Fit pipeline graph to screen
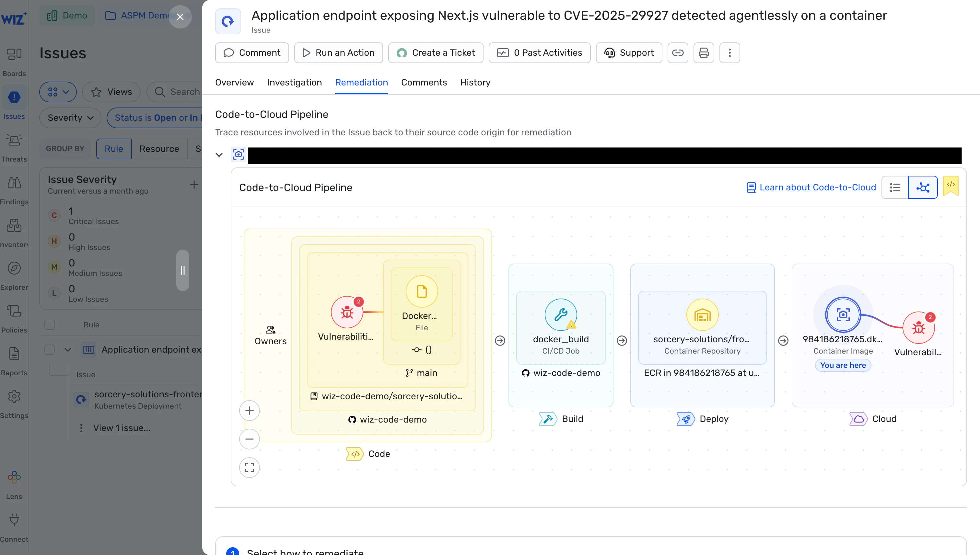 click(250, 467)
